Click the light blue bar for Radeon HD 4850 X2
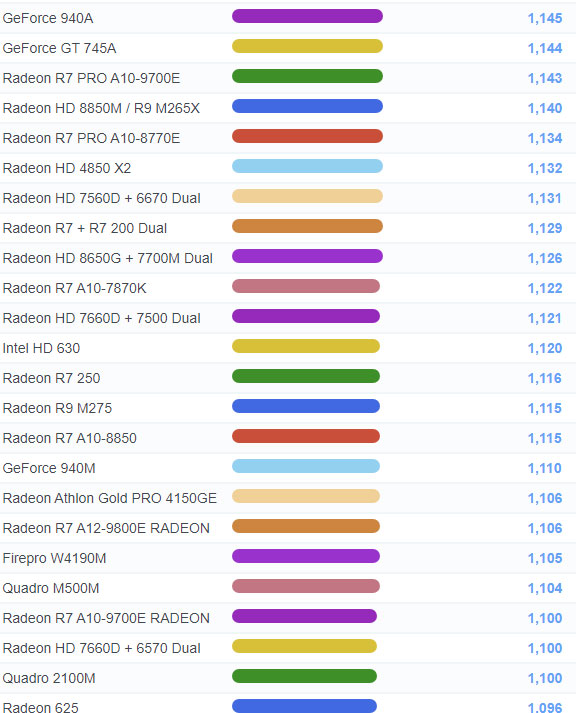Viewport: 576px width, 713px height. [307, 166]
